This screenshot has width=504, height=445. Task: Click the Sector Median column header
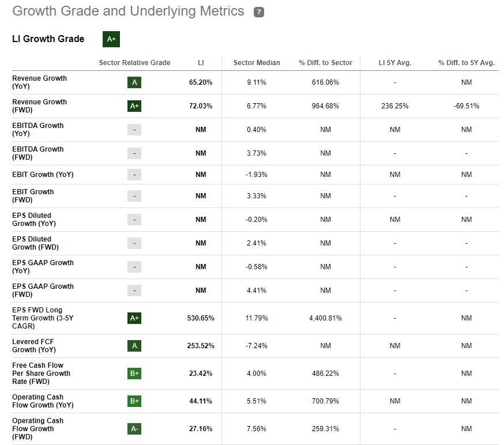[257, 63]
